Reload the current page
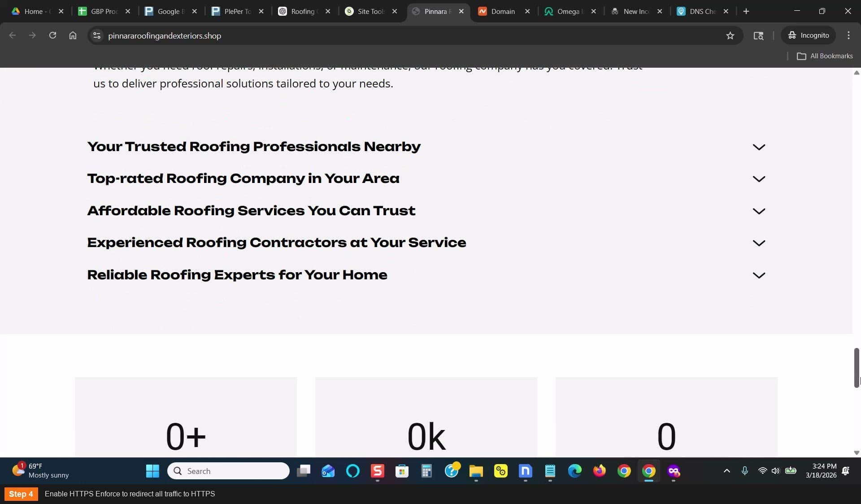 click(52, 35)
